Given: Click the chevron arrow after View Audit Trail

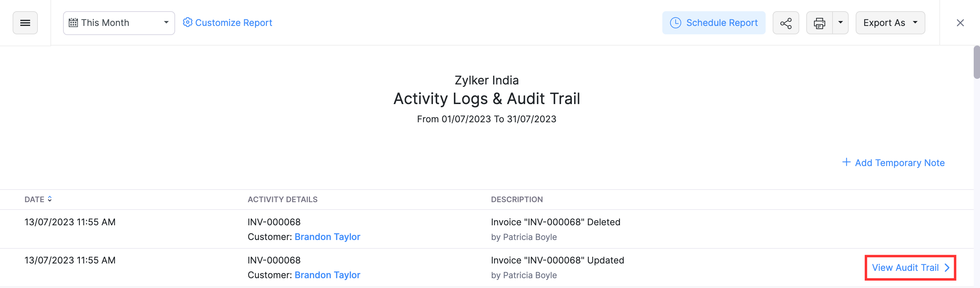Looking at the screenshot, I should click(x=946, y=267).
